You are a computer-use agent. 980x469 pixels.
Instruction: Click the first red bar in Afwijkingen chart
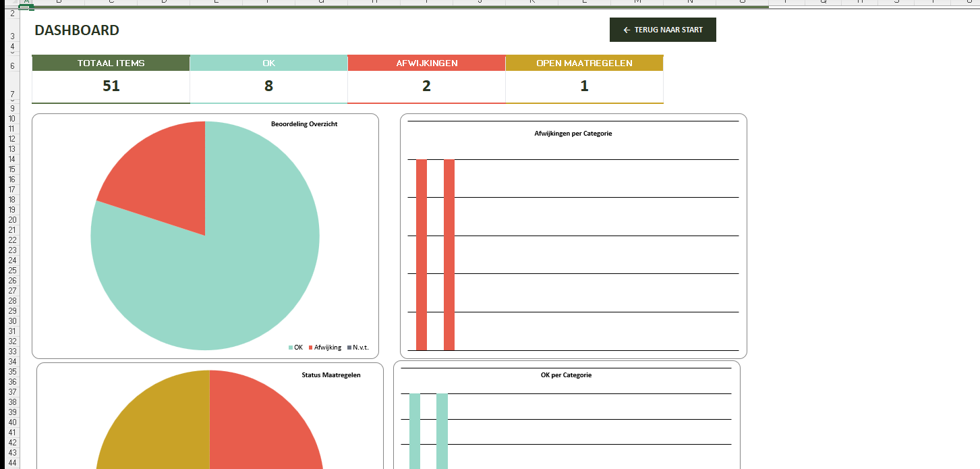[422, 255]
